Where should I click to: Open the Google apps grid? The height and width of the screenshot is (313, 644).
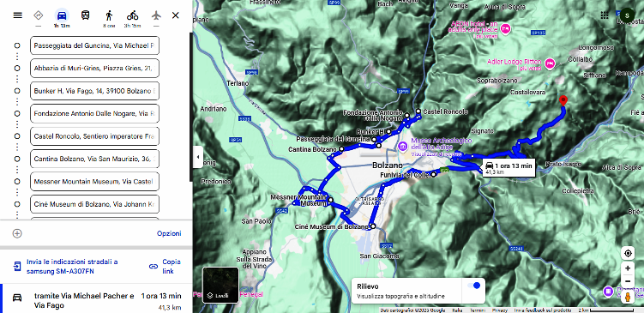point(605,15)
